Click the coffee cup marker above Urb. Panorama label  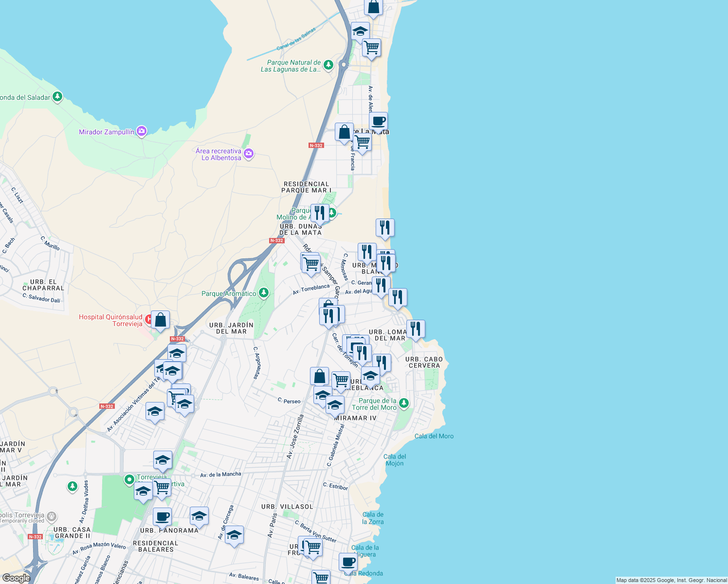[162, 516]
